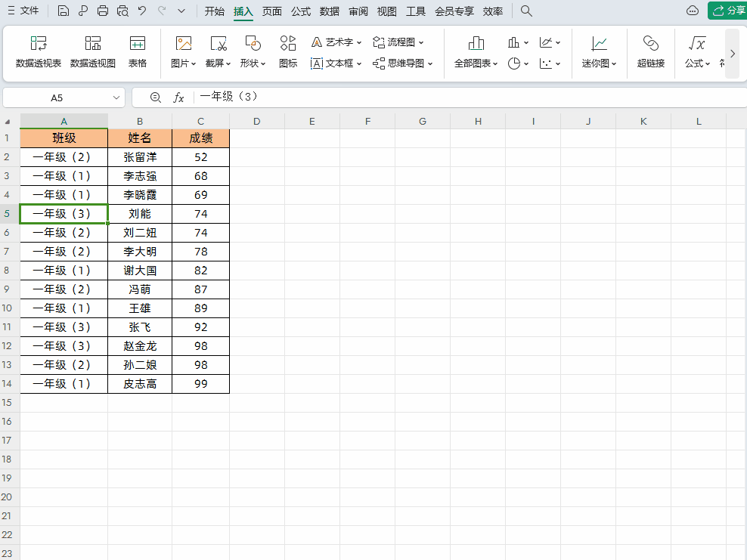Insert a 数据透视表 pivot table
The height and width of the screenshot is (560, 747).
[x=39, y=52]
